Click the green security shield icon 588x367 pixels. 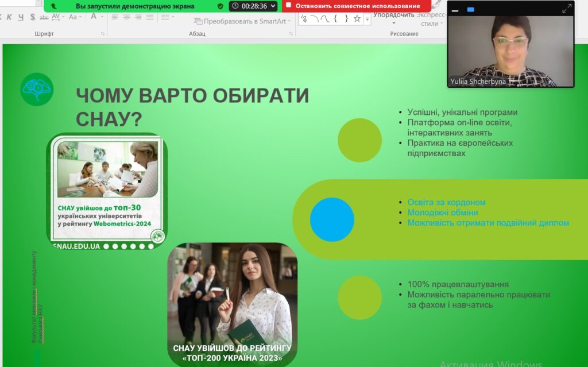click(220, 6)
